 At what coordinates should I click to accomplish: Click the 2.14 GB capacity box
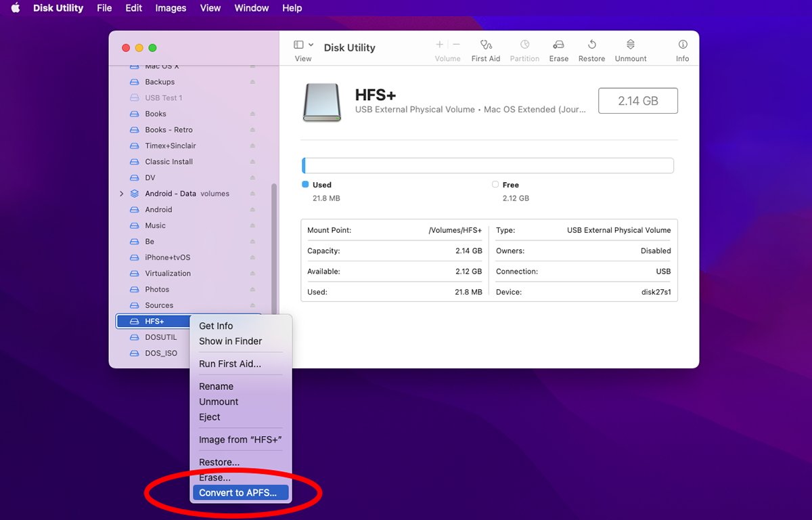[x=637, y=101]
